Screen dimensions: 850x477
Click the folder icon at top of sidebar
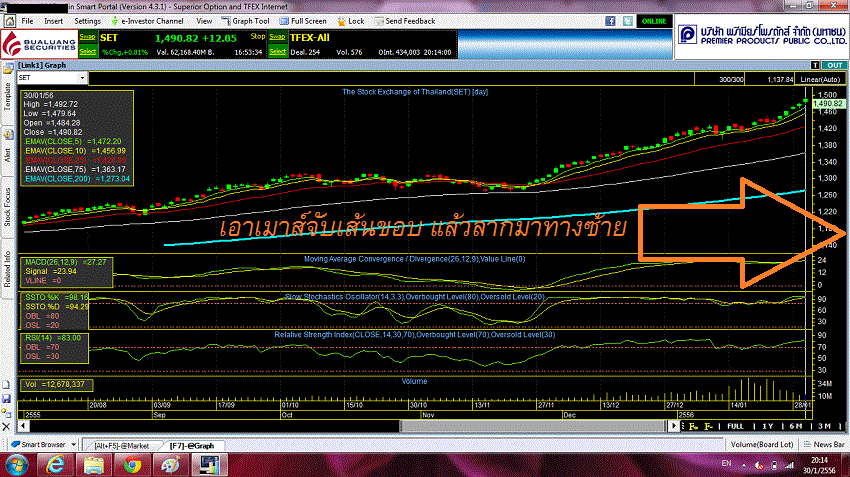(8, 68)
